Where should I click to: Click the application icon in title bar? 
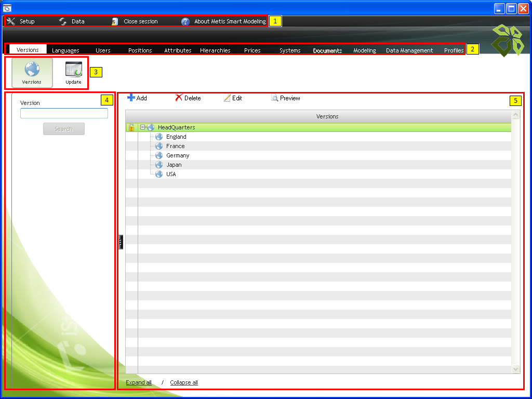(7, 8)
